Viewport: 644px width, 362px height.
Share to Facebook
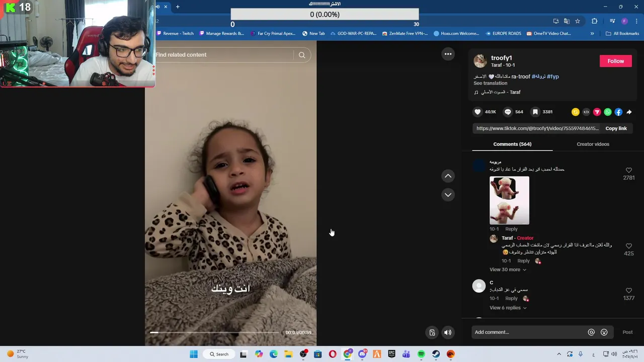[x=618, y=112]
